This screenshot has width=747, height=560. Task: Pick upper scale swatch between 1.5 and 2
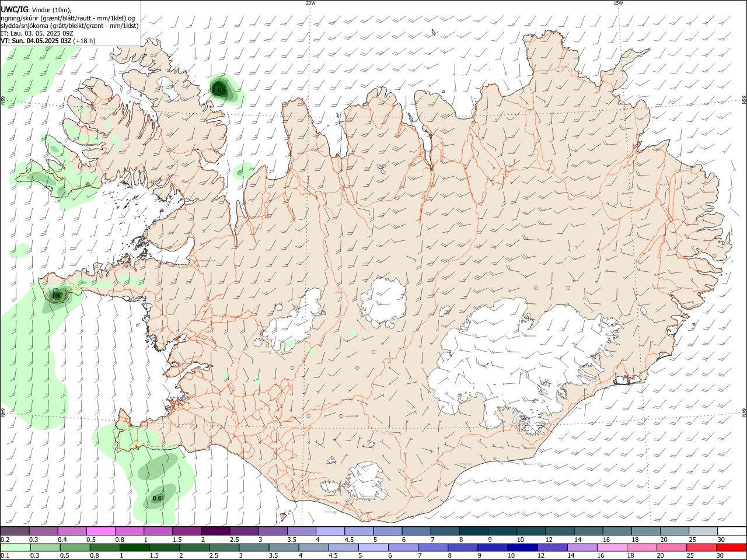(x=186, y=531)
